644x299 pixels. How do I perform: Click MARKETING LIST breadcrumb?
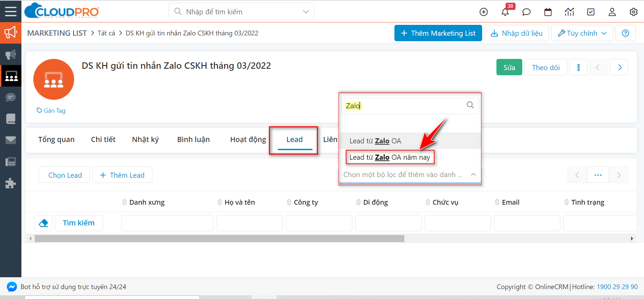57,33
